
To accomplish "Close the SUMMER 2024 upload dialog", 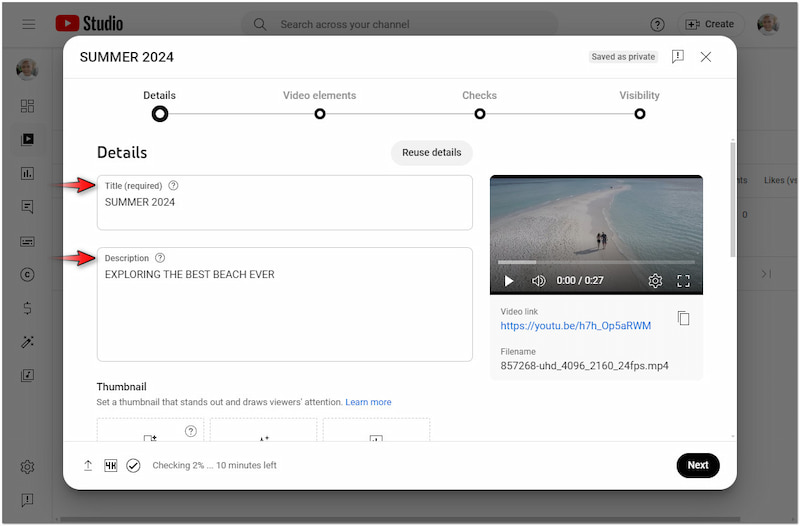I will click(706, 57).
